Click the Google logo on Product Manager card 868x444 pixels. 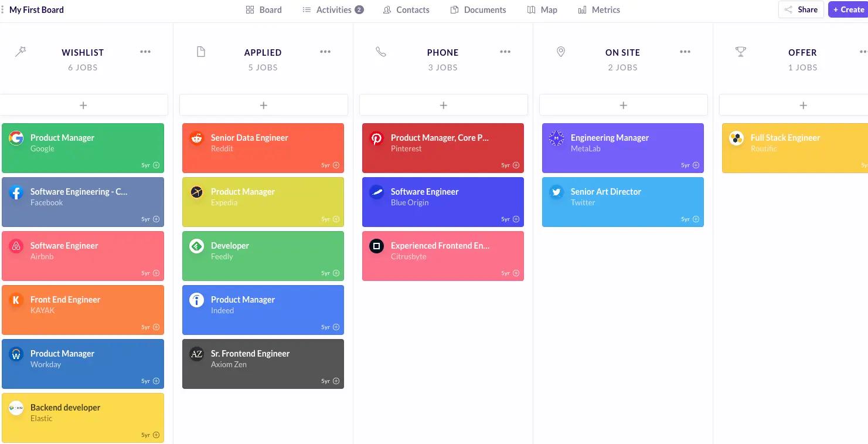pyautogui.click(x=16, y=138)
